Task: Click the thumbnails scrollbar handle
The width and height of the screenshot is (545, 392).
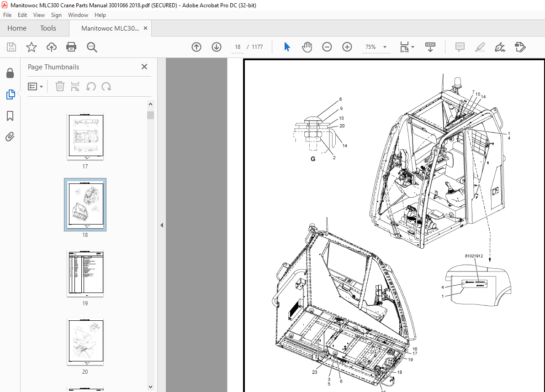Action: 150,115
